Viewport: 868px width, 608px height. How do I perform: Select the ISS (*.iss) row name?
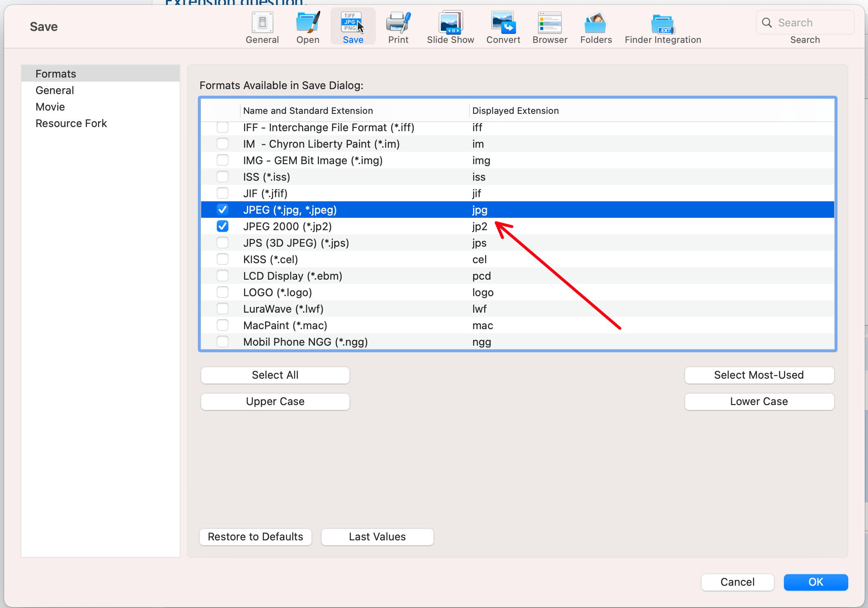(x=267, y=177)
